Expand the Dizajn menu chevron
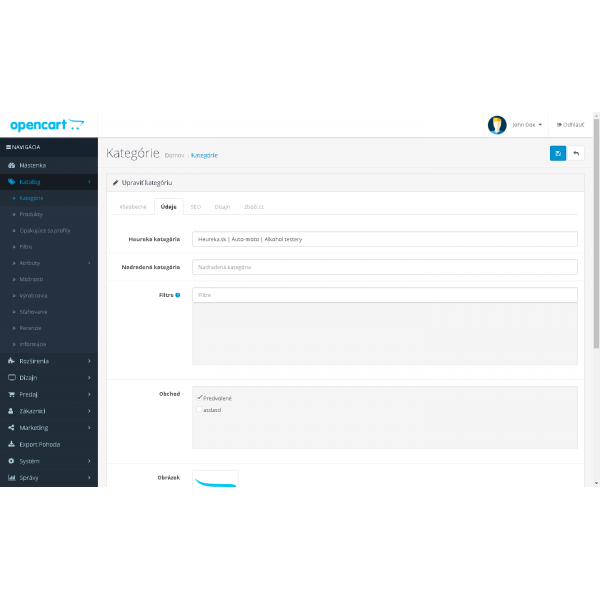Image resolution: width=600 pixels, height=600 pixels. pyautogui.click(x=89, y=378)
